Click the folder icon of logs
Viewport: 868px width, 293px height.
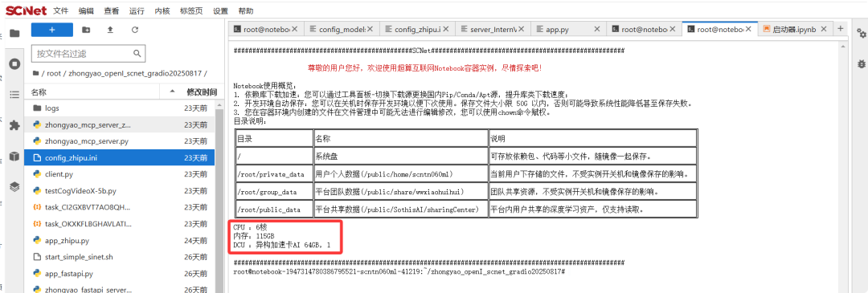pos(37,108)
